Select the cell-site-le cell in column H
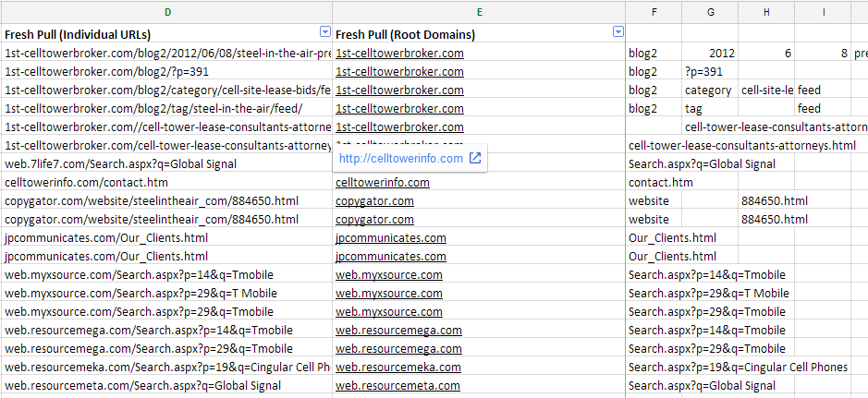Screen dimensions: 868x398 (x=766, y=90)
